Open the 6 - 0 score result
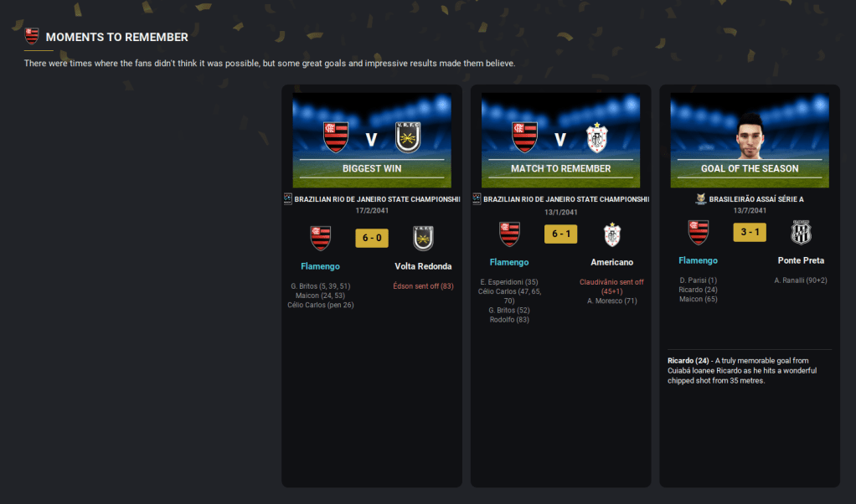 click(372, 239)
